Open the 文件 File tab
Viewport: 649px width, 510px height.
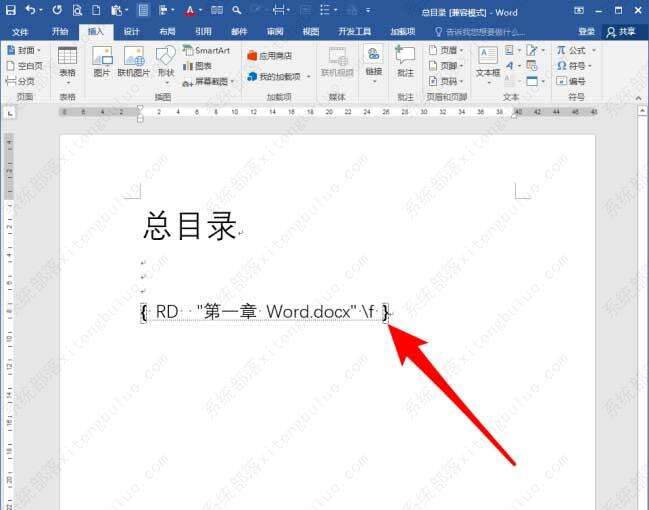point(20,31)
